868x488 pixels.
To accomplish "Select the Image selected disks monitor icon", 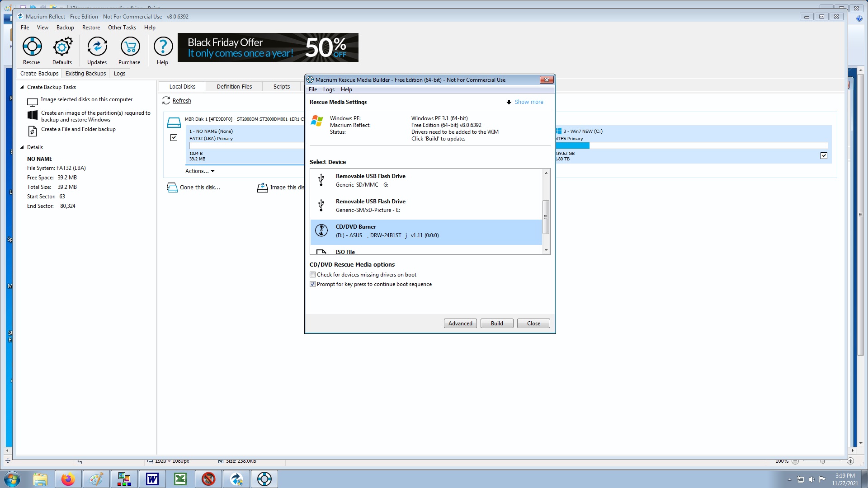I will coord(33,102).
